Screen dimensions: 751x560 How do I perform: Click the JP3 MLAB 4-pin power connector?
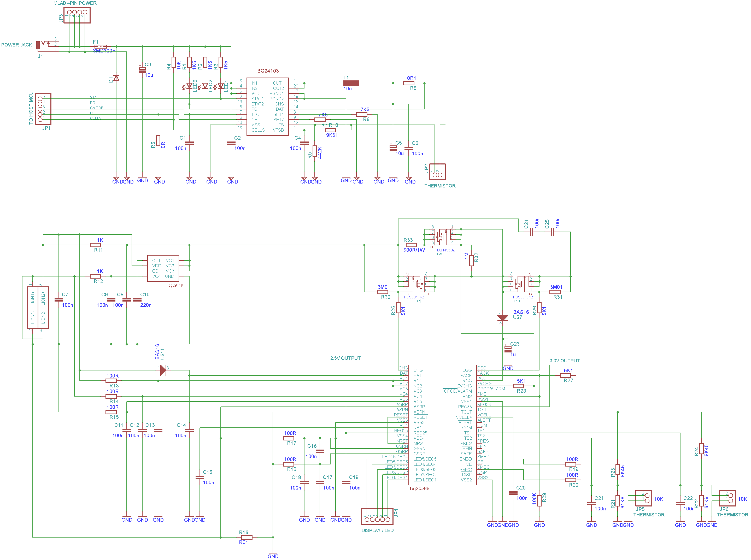(x=77, y=15)
